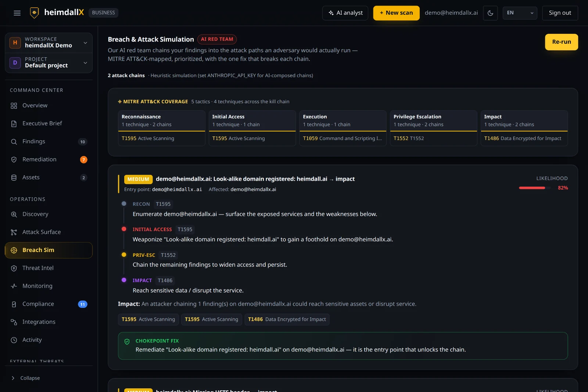Expand the Default project selector
The width and height of the screenshot is (588, 392).
49,63
